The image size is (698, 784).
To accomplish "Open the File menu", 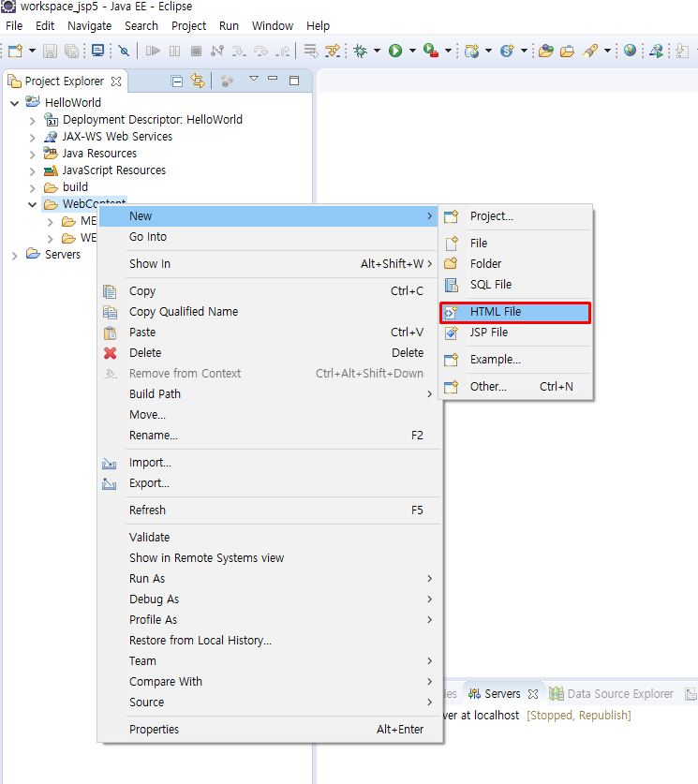I will [x=14, y=25].
